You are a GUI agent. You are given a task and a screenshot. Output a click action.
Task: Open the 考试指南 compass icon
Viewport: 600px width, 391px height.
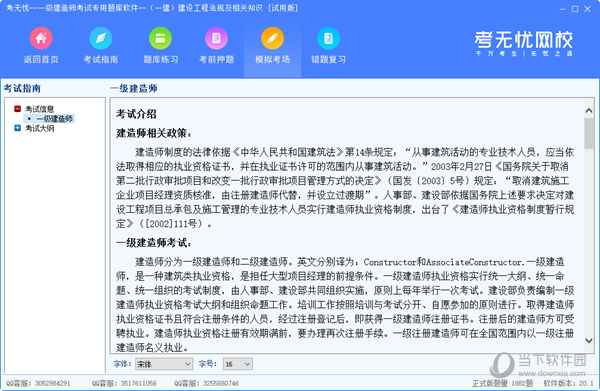tap(101, 38)
